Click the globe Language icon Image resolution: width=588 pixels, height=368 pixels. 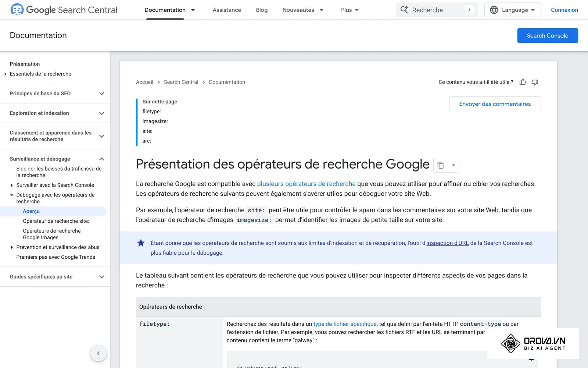pos(494,10)
